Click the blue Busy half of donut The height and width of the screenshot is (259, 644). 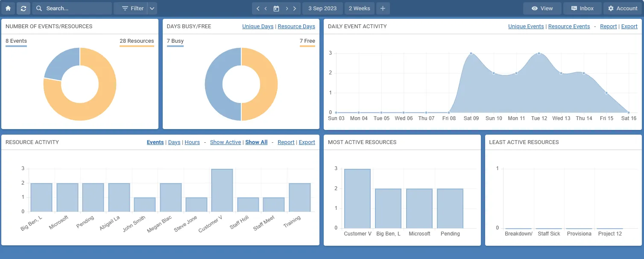[214, 84]
